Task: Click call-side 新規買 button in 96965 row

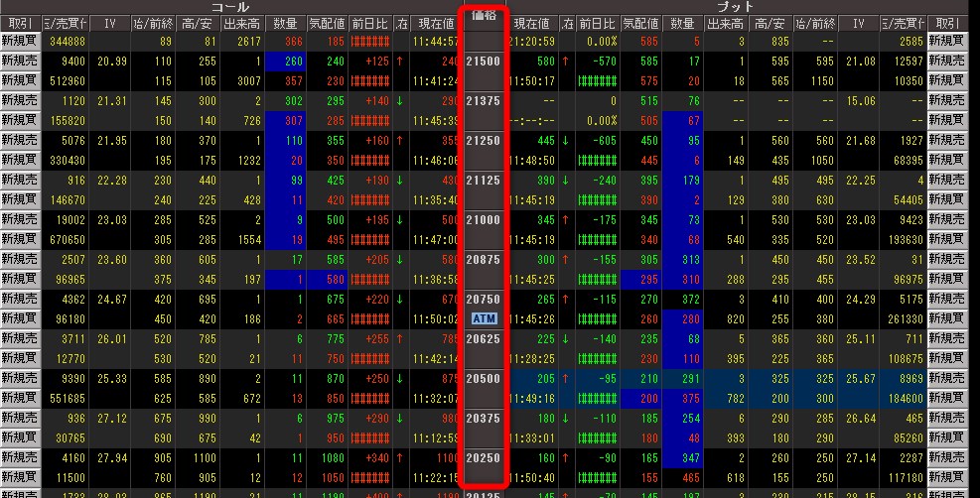Action: pyautogui.click(x=20, y=279)
